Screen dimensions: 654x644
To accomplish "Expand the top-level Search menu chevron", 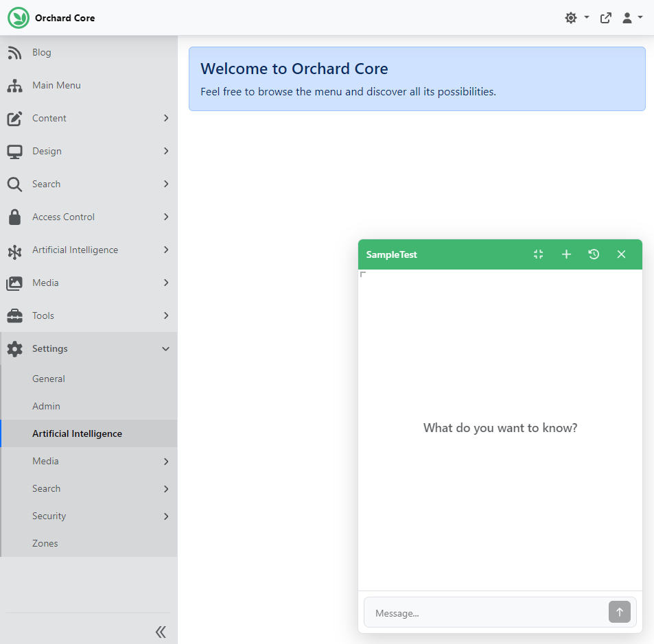I will coord(166,184).
